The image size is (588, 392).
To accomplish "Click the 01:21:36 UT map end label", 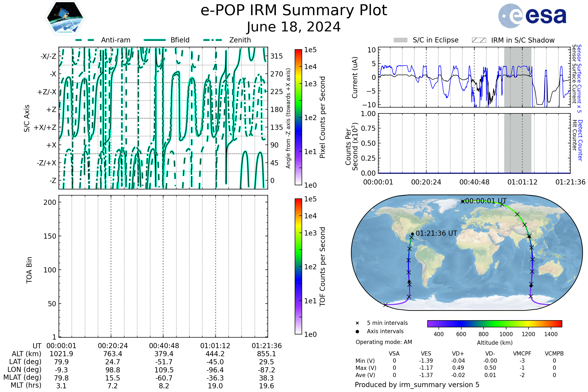I will coord(436,233).
